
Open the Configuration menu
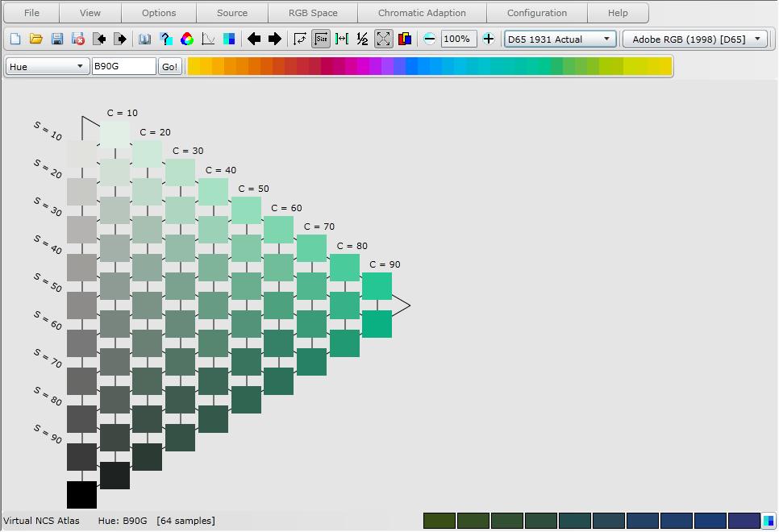[x=537, y=13]
